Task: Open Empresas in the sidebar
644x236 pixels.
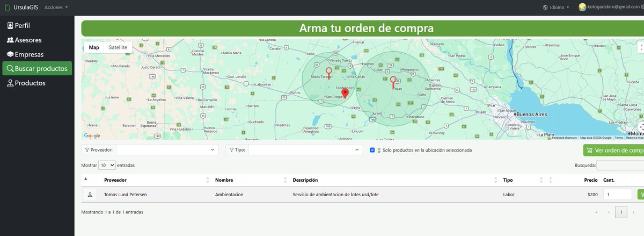Action: click(x=25, y=54)
